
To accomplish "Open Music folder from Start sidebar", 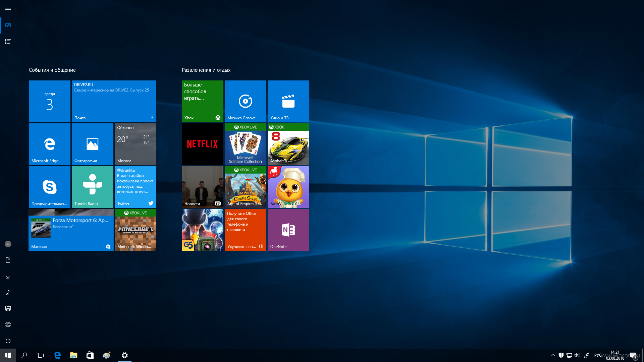I will [x=8, y=292].
